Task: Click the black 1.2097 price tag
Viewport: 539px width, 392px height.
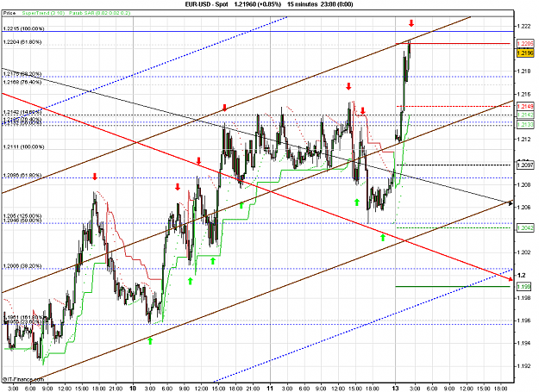Action: [525, 165]
